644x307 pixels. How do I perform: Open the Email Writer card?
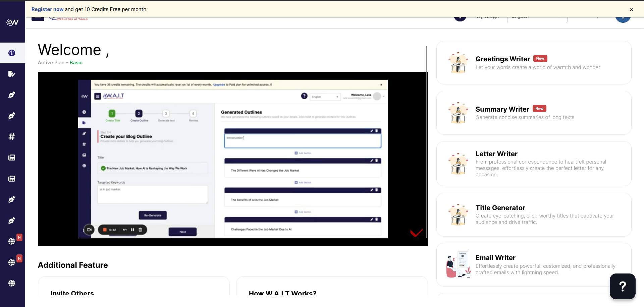point(533,264)
